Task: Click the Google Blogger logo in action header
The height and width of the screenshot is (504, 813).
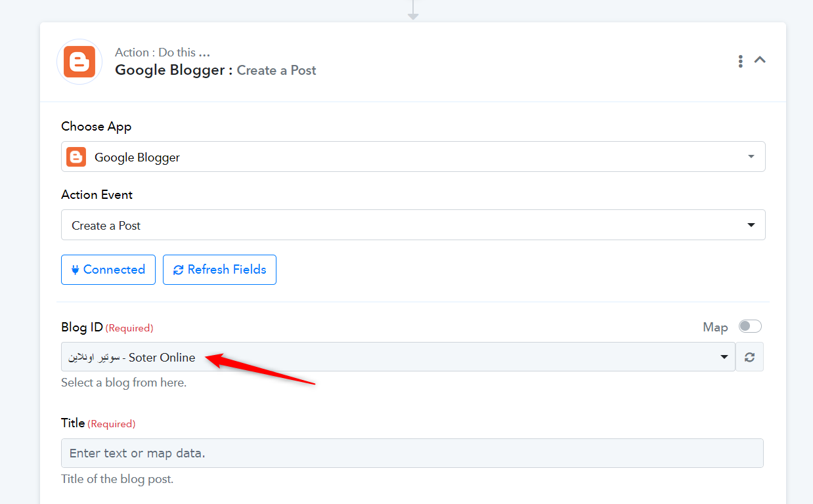Action: point(79,62)
